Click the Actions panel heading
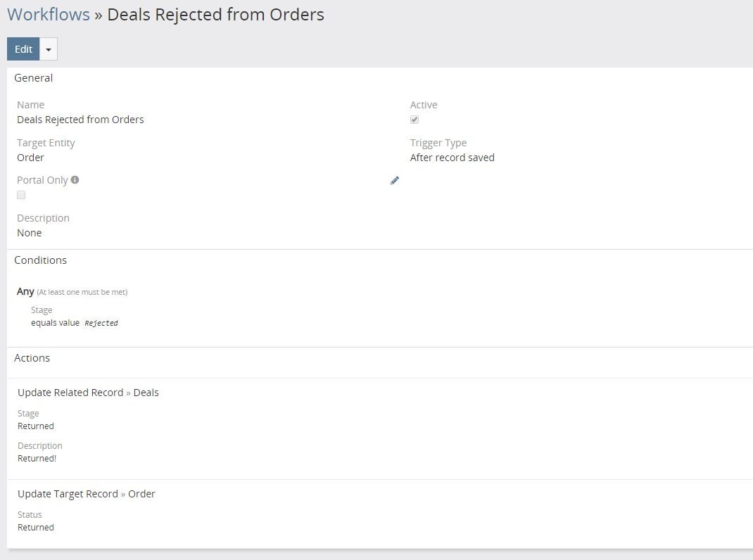The image size is (753, 560). [32, 358]
